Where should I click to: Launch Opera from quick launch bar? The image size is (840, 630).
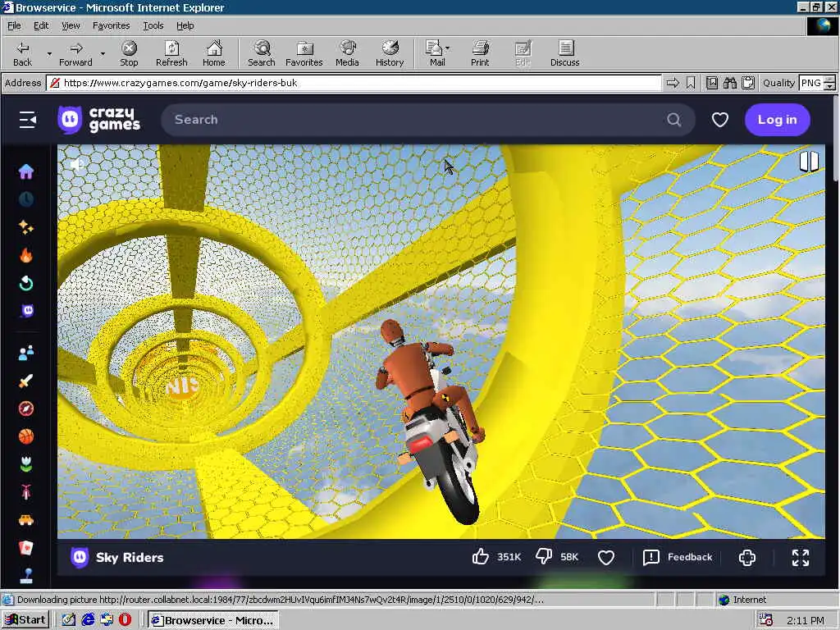pyautogui.click(x=125, y=620)
